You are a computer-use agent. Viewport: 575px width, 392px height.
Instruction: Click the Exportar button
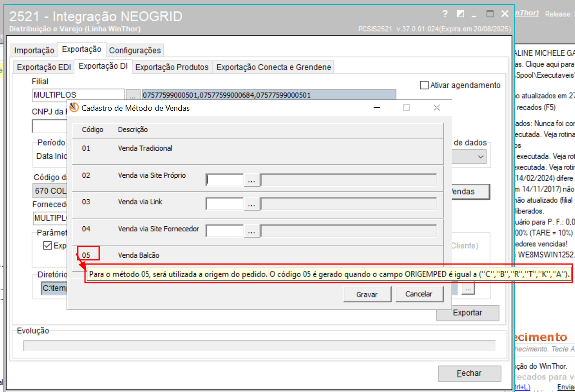click(468, 313)
